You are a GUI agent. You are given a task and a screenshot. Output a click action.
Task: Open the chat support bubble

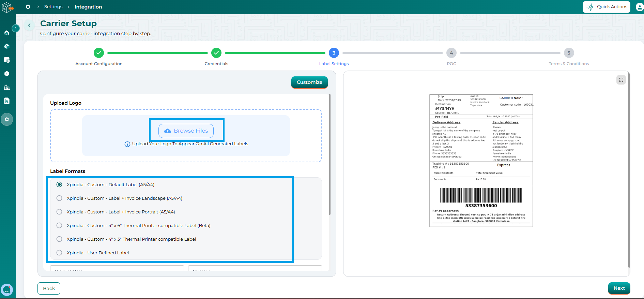7,290
